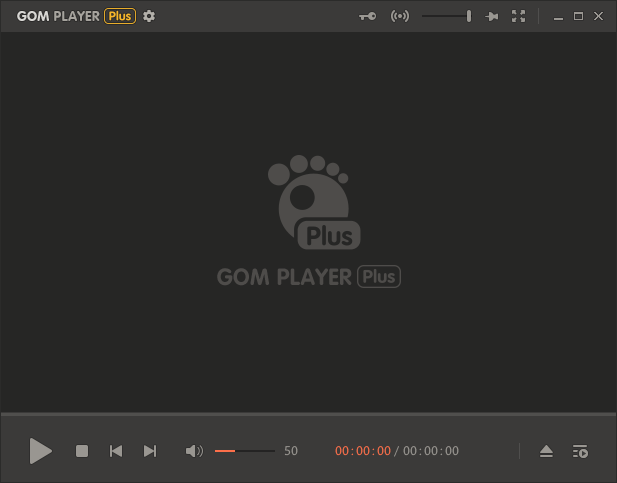Mute audio via the speaker icon
This screenshot has height=483, width=617.
click(194, 451)
